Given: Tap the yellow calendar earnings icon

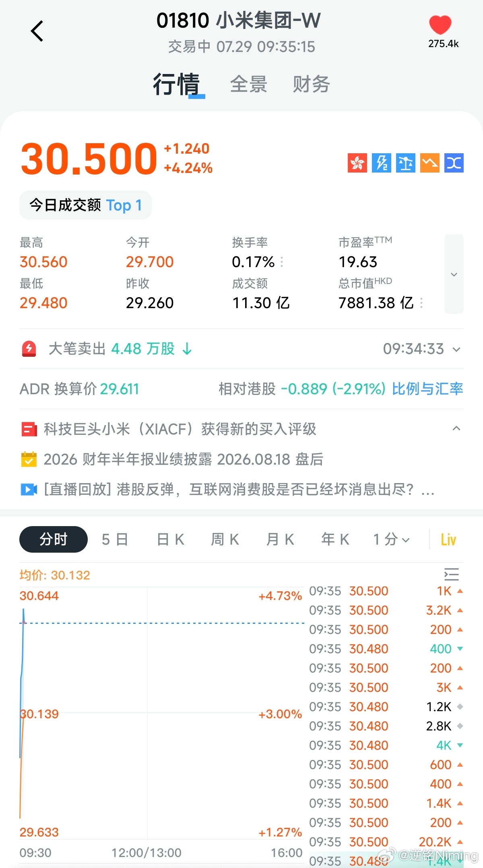Looking at the screenshot, I should pos(29,459).
